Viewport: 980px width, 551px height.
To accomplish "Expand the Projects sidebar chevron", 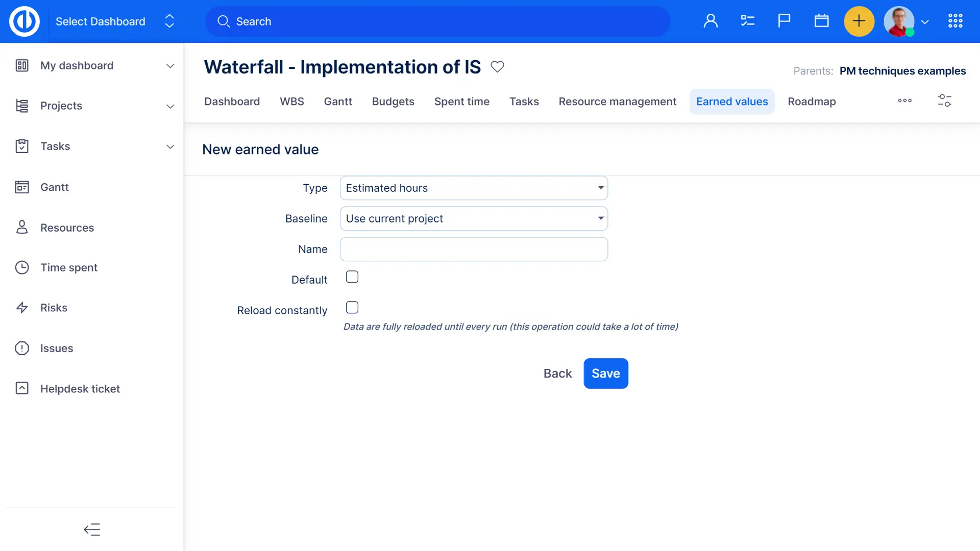I will point(170,106).
